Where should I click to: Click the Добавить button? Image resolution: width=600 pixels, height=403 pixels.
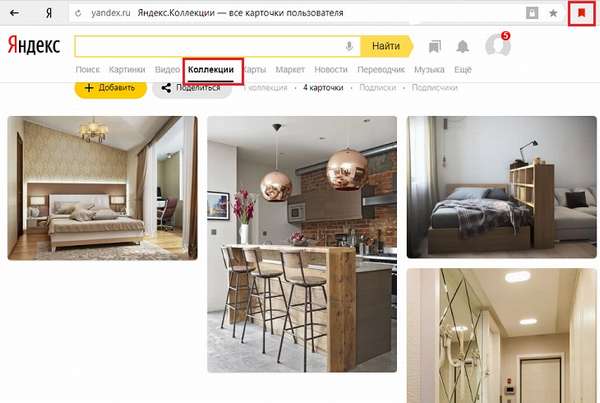[111, 88]
